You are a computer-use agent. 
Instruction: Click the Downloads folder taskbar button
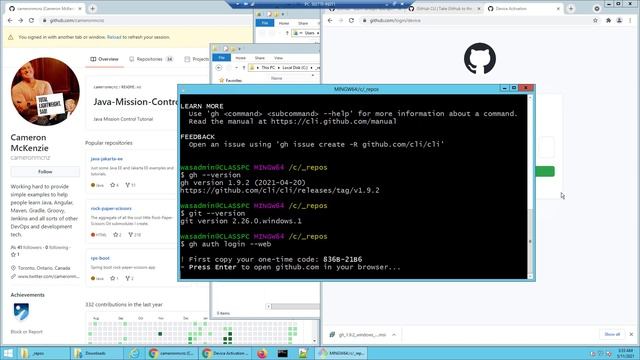(x=96, y=353)
